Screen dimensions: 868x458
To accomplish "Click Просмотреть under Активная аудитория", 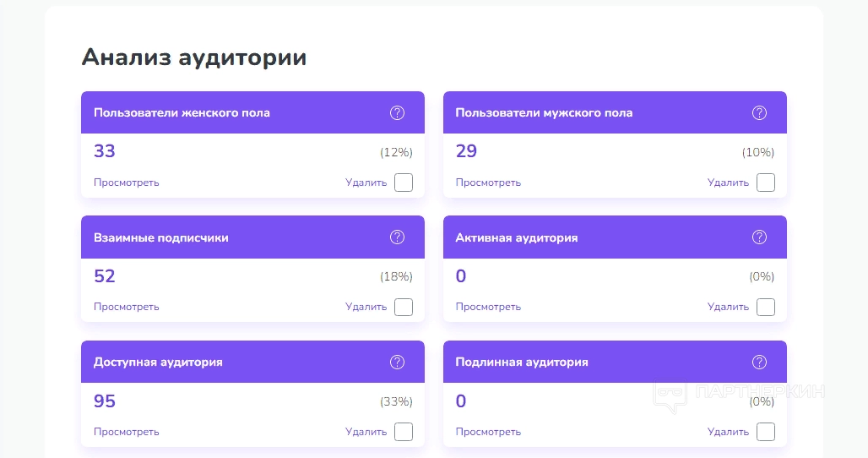I will coord(488,307).
